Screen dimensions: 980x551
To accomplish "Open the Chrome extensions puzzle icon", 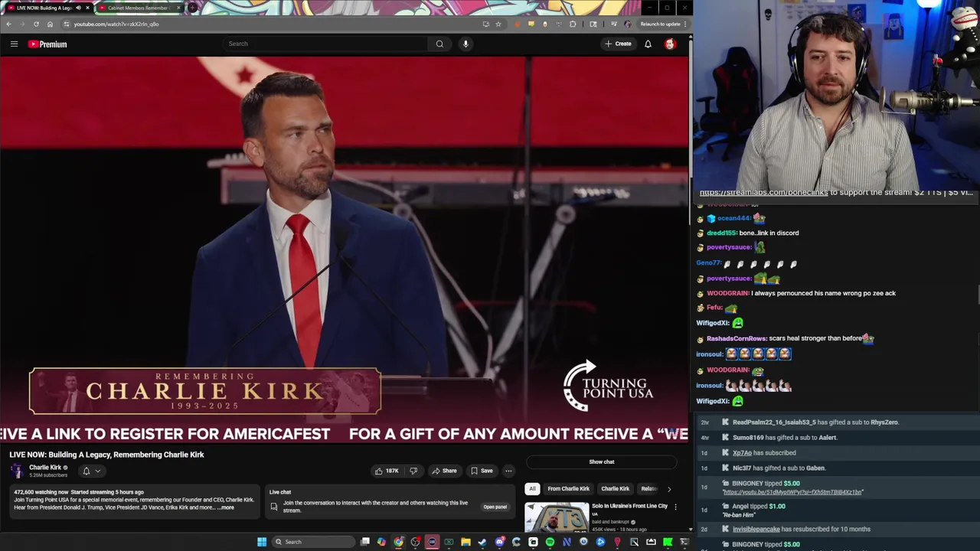I will click(573, 24).
